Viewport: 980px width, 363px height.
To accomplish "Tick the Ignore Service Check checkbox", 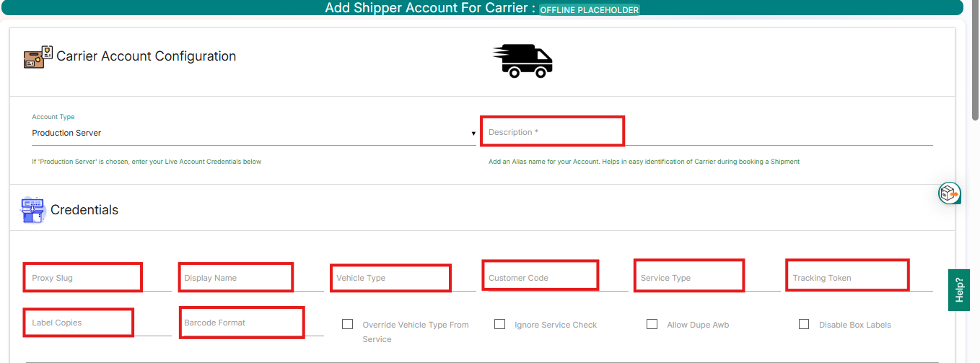I will tap(499, 324).
